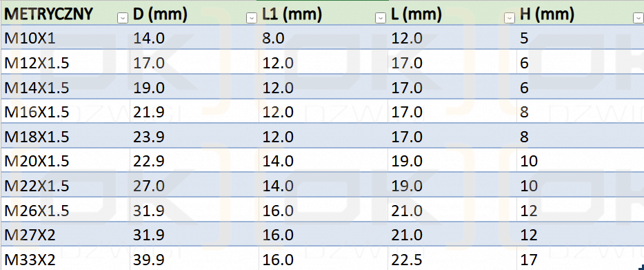This screenshot has height=270, width=644.
Task: Click the L1 value 12.0 in M12X1.5 row
Action: click(x=278, y=63)
